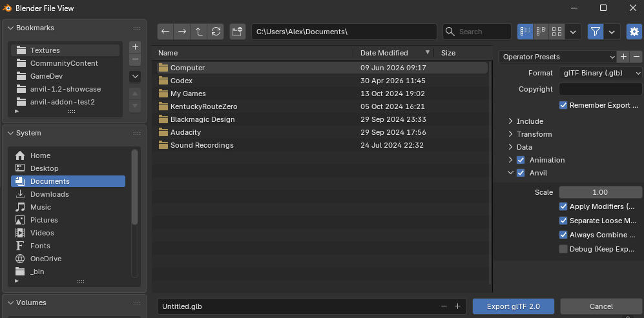
Task: Toggle Apply Modifiers checkbox
Action: (563, 206)
